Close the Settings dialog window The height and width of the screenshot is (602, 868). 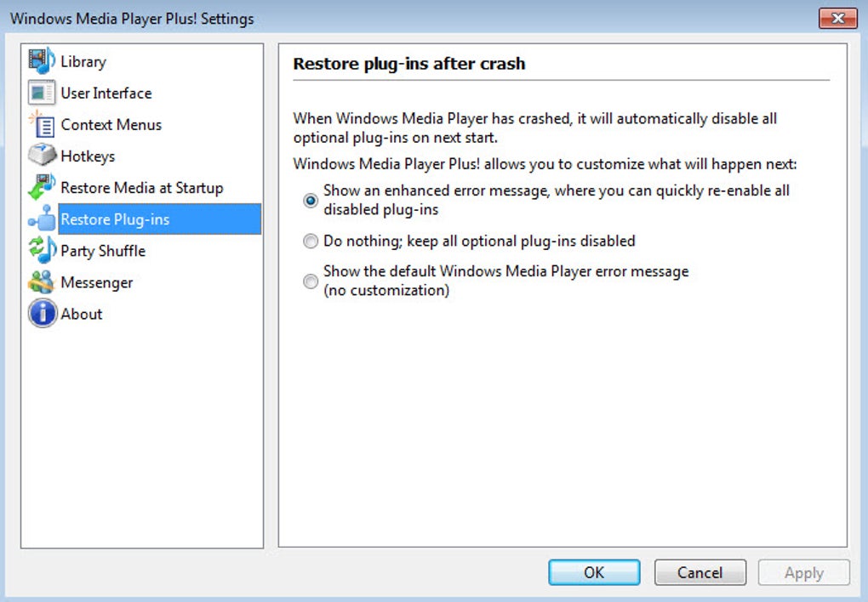point(838,18)
